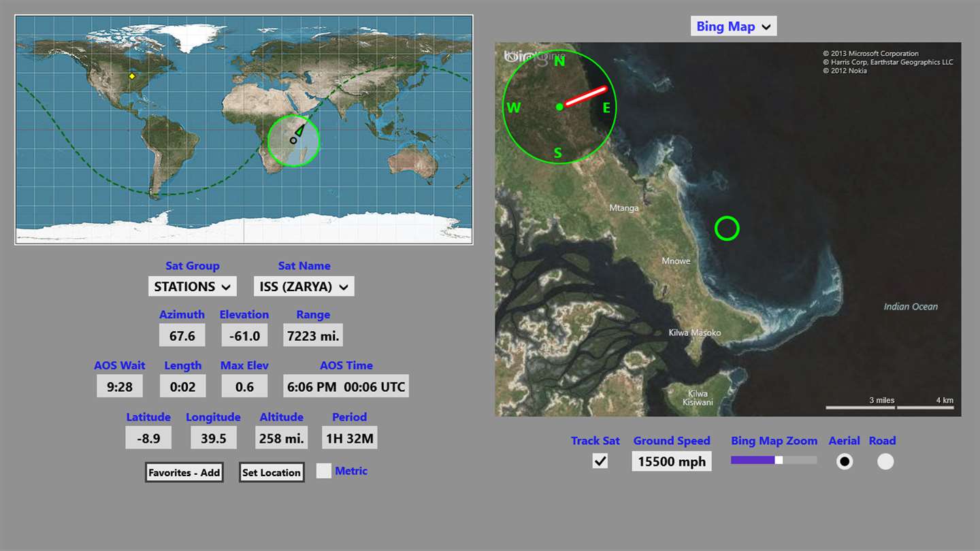Expand the Bing Map selector dropdown

pyautogui.click(x=734, y=27)
